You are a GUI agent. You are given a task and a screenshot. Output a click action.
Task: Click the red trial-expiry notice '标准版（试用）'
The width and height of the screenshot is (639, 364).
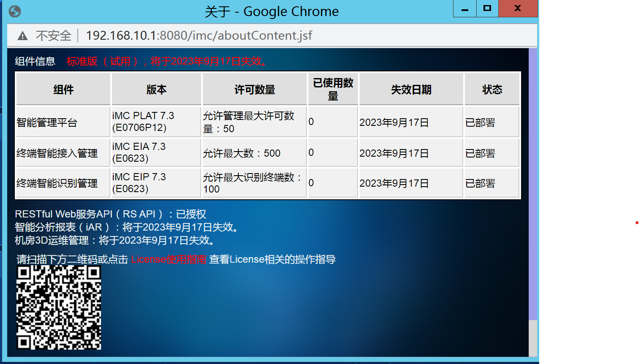167,61
